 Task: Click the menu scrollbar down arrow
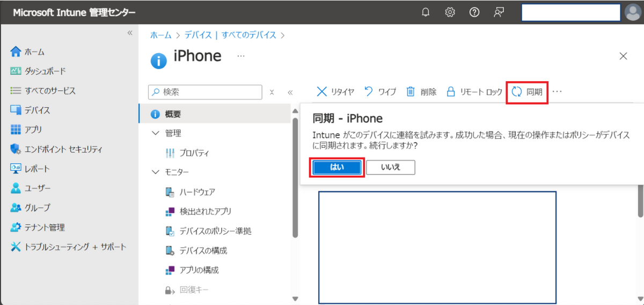pyautogui.click(x=295, y=298)
